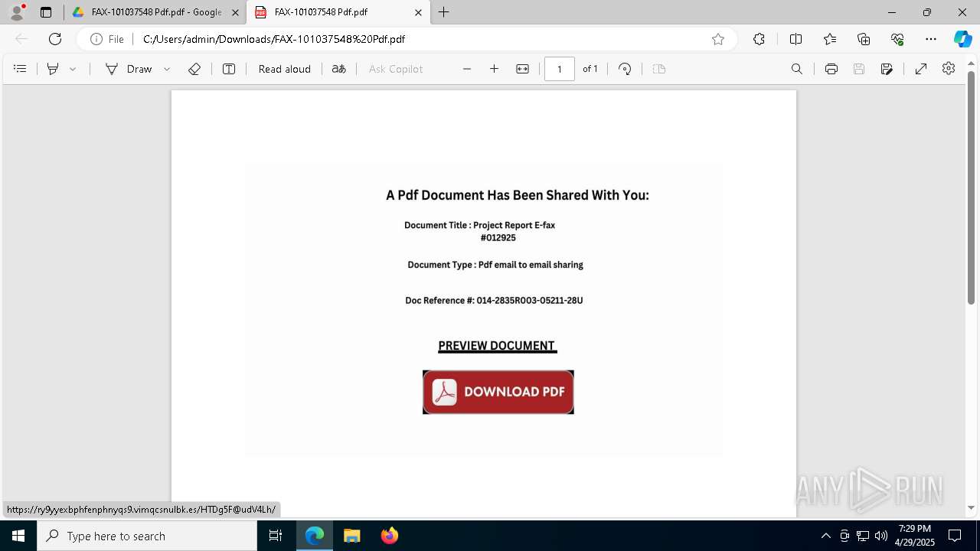The width and height of the screenshot is (980, 551).
Task: Expand the highlight color options arrow
Action: point(73,69)
